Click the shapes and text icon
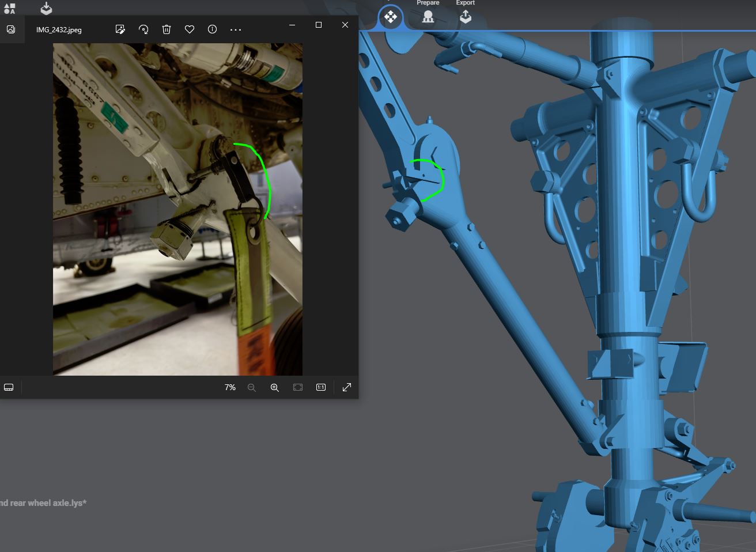756x552 pixels. pos(9,8)
